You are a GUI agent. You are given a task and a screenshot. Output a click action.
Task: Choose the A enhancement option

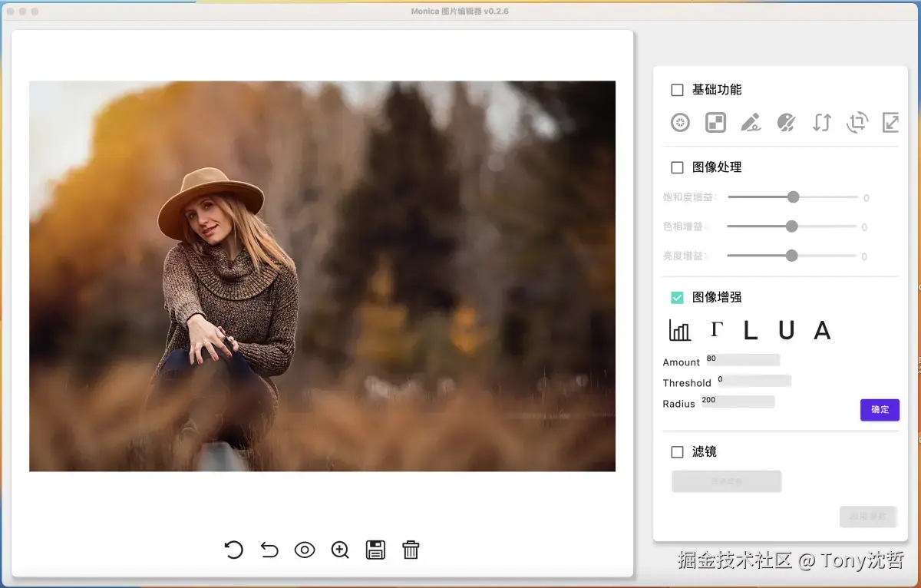822,330
